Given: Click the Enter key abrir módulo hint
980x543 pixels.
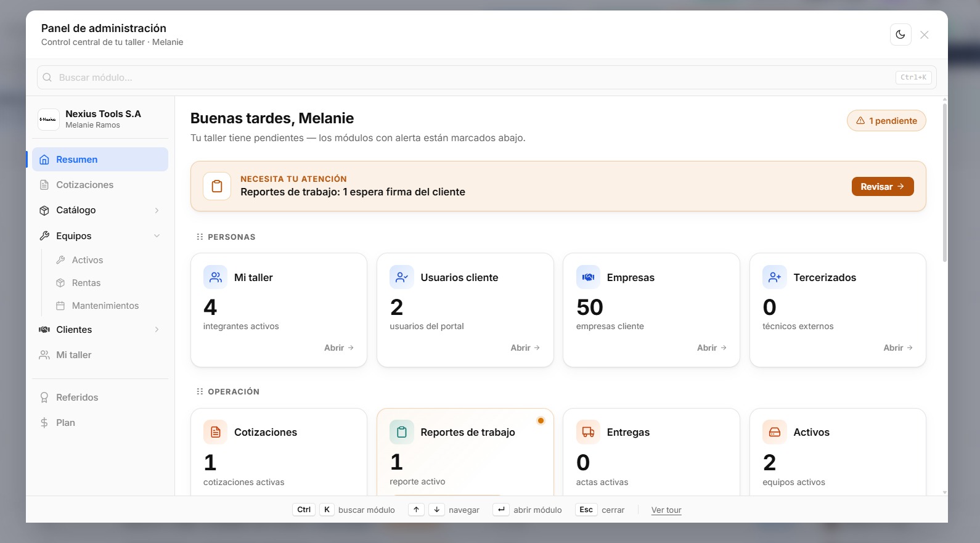Looking at the screenshot, I should [501, 510].
